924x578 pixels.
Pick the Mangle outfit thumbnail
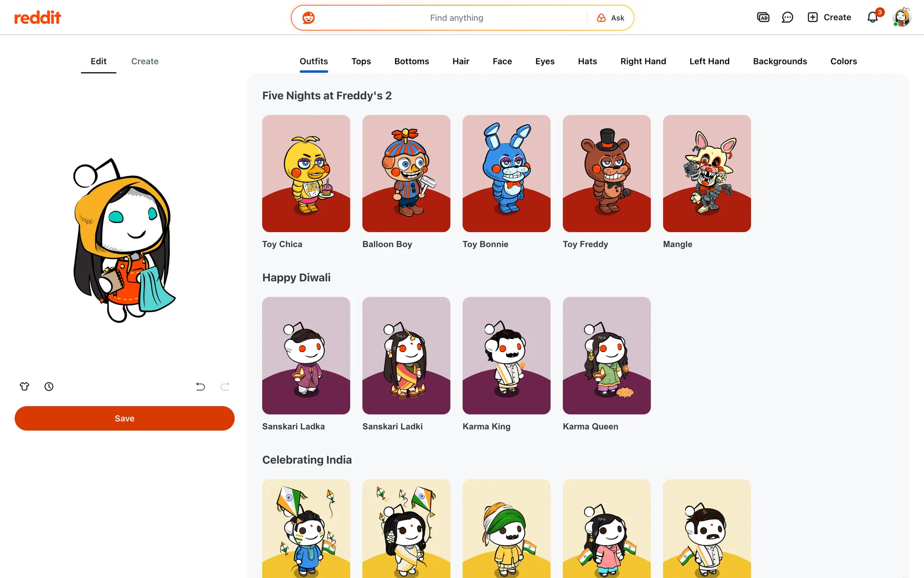tap(706, 173)
